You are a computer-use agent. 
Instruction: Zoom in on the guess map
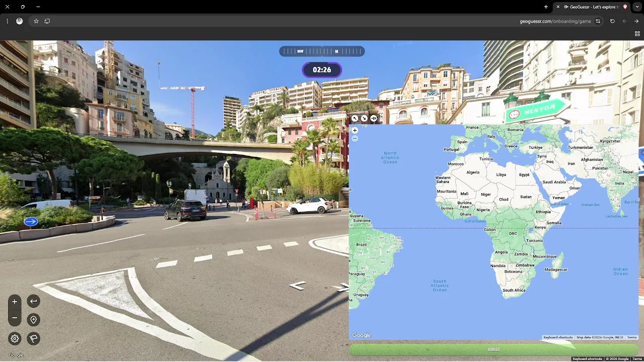click(x=355, y=130)
